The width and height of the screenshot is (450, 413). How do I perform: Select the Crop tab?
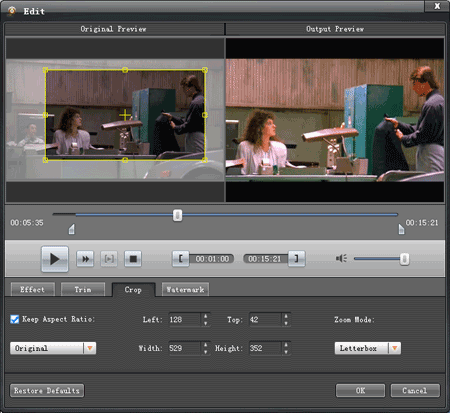click(133, 290)
